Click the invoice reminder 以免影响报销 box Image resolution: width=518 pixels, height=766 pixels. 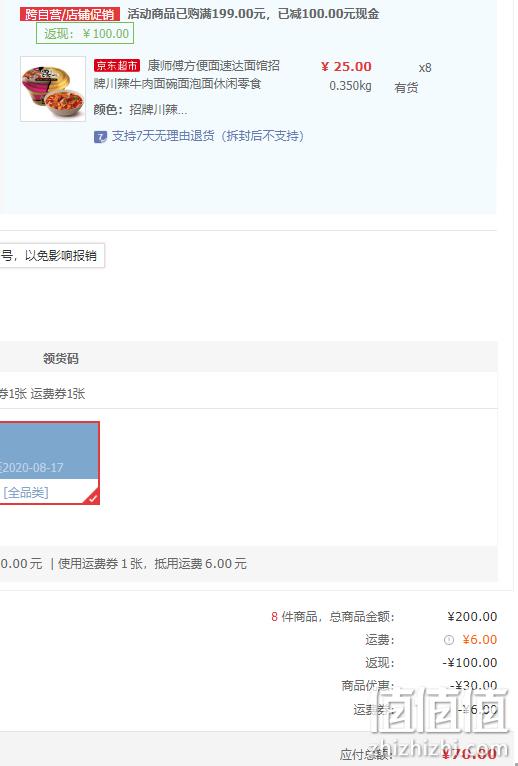click(51, 255)
